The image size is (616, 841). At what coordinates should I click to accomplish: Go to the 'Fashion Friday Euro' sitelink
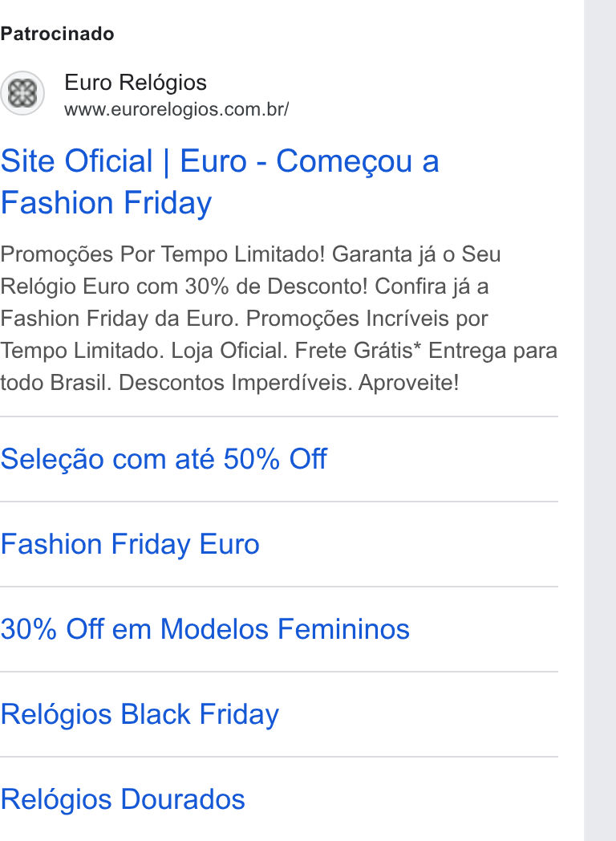pyautogui.click(x=130, y=544)
